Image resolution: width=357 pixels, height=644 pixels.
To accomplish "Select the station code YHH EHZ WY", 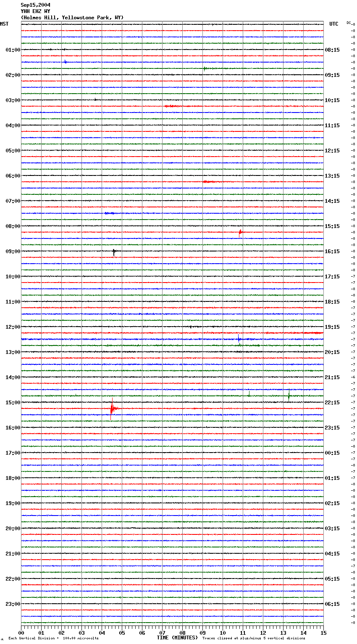I will click(x=35, y=11).
